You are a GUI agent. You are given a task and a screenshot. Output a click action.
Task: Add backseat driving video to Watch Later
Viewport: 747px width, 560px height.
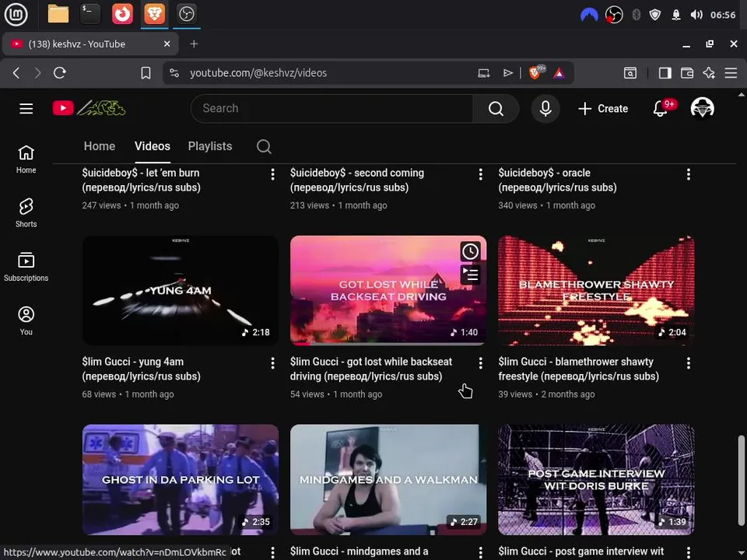point(470,251)
